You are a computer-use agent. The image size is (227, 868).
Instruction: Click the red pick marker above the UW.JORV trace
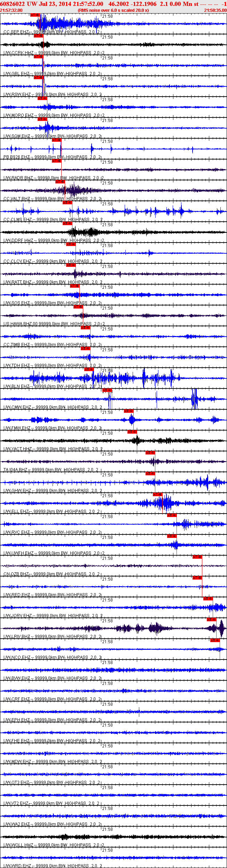click(x=208, y=599)
